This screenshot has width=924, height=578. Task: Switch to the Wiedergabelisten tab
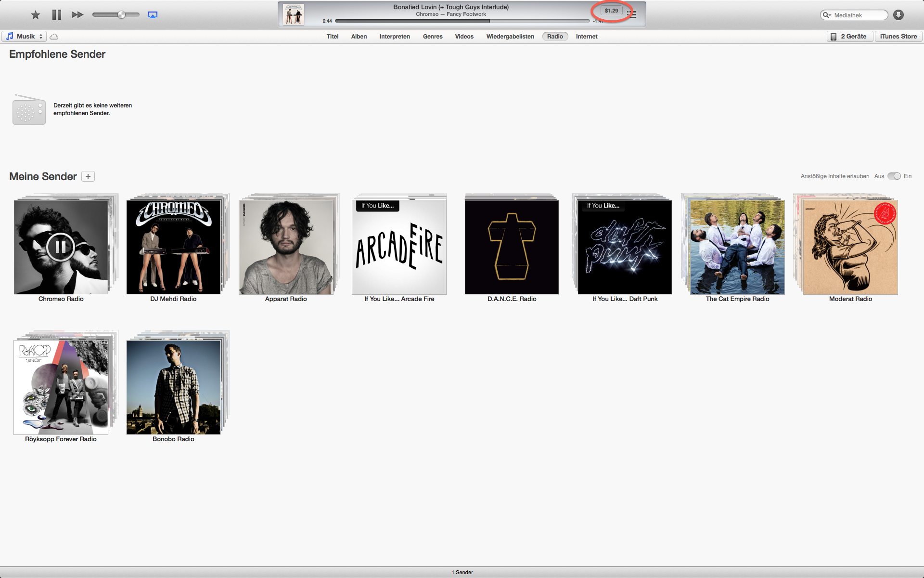pyautogui.click(x=510, y=37)
